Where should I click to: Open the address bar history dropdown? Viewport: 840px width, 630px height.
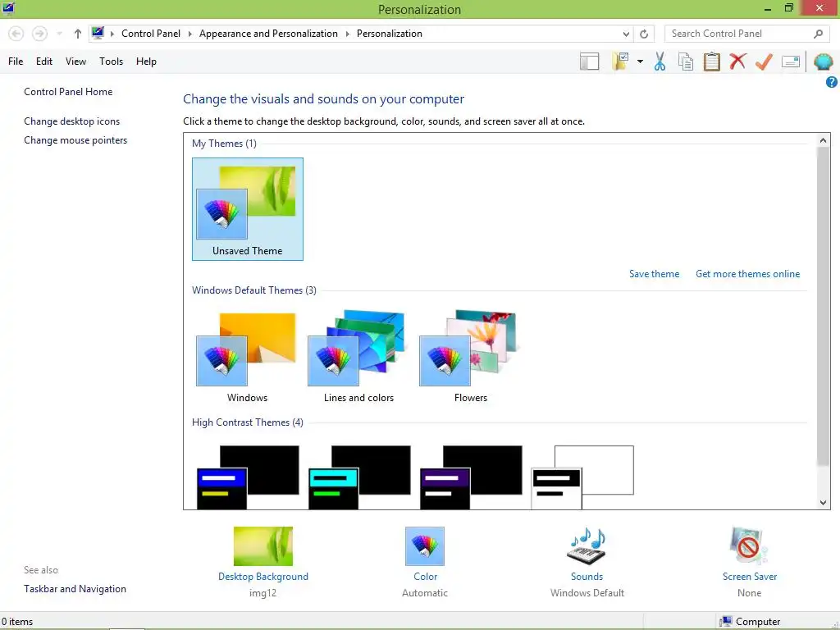[x=626, y=34]
